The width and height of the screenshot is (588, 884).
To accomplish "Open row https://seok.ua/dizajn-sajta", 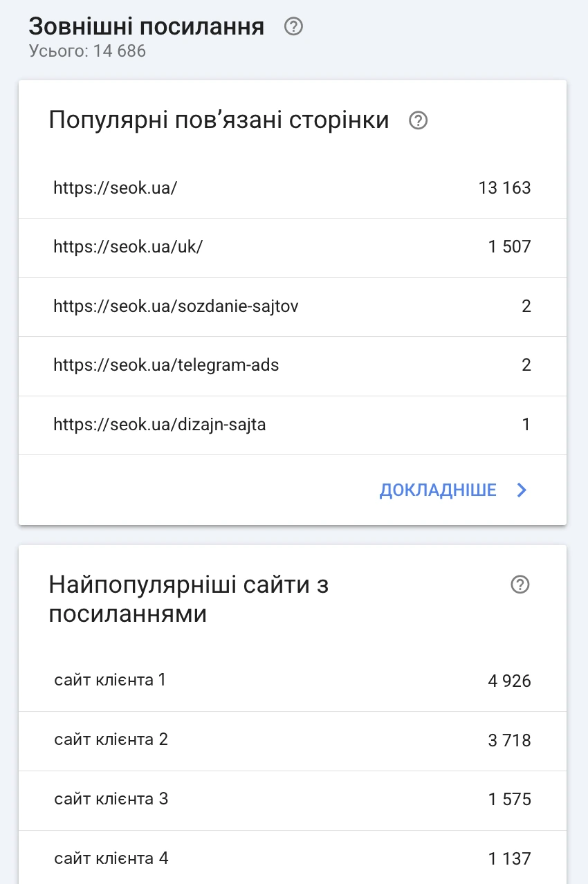I will click(x=293, y=425).
